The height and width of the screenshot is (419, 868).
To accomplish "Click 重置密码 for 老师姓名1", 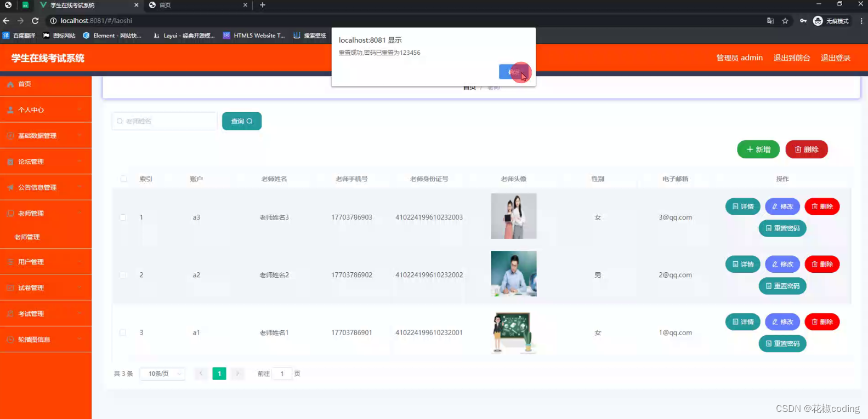I will 782,343.
